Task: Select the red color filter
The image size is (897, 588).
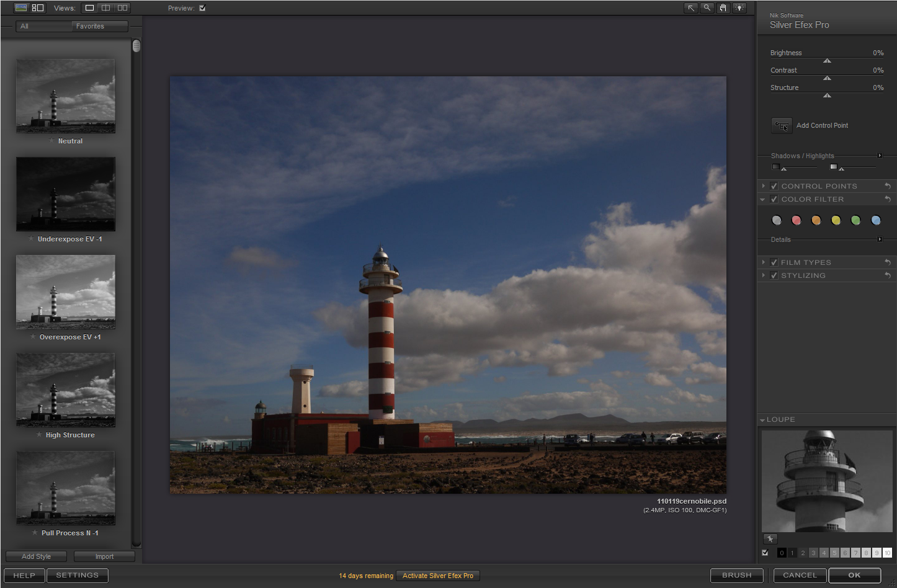Action: coord(797,220)
